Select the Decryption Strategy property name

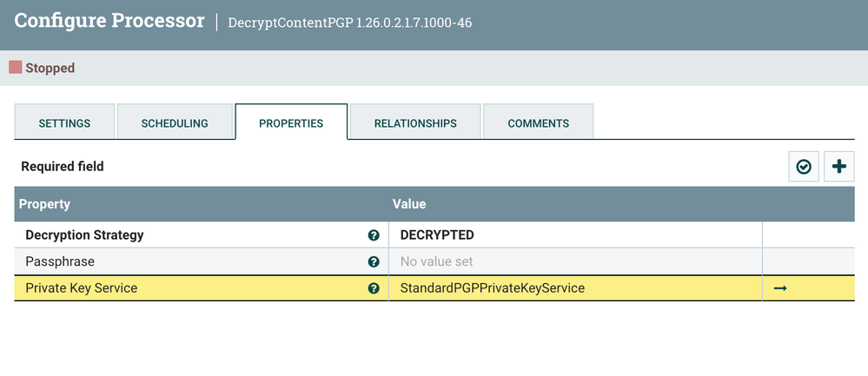(x=84, y=235)
